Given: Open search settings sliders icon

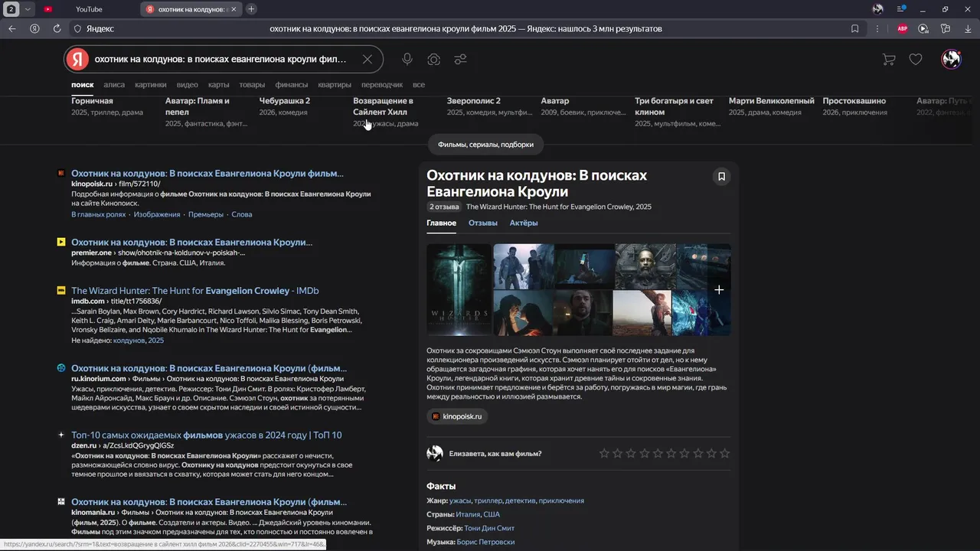Looking at the screenshot, I should click(460, 59).
